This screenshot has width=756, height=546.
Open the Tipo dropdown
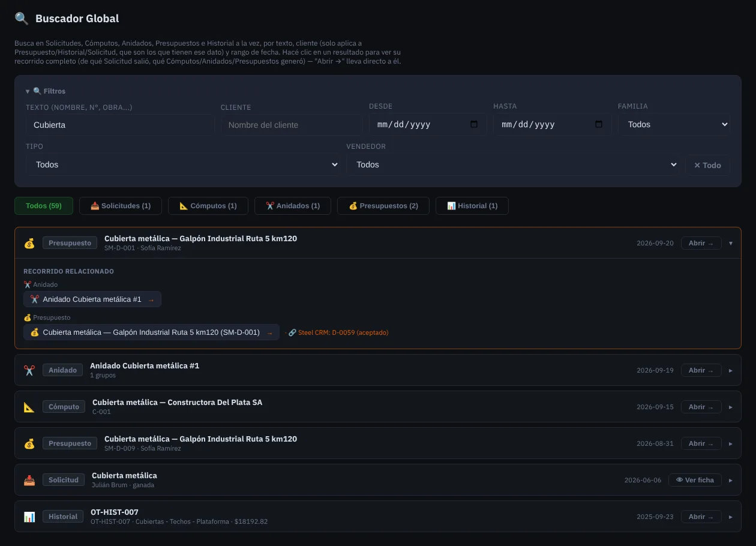click(x=183, y=164)
